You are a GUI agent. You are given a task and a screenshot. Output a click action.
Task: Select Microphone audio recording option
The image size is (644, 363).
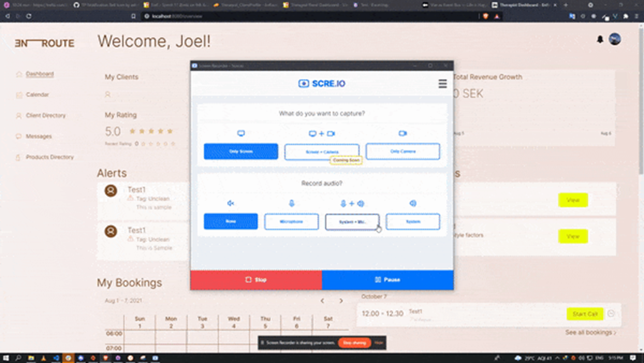(x=291, y=222)
